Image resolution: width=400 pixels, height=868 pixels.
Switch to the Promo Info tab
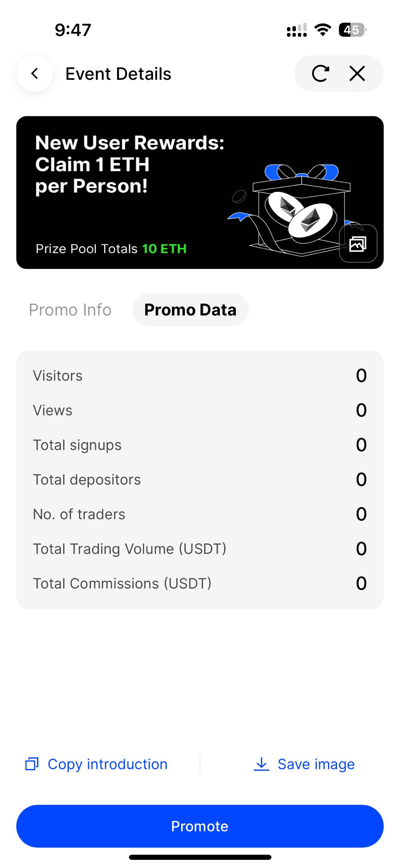tap(70, 310)
